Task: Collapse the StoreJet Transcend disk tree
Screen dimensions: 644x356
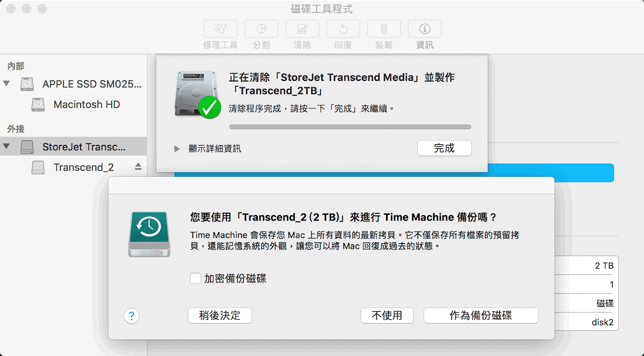Action: click(6, 146)
